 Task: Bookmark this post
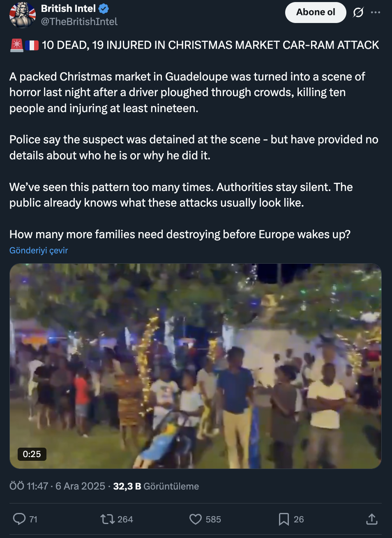(x=284, y=519)
